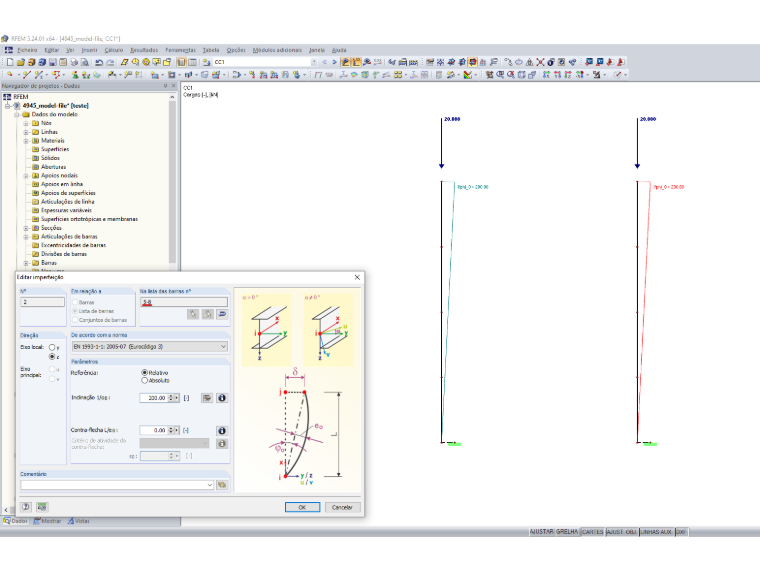Select Superfícies item in navigator tree
760x570 pixels.
[55, 149]
